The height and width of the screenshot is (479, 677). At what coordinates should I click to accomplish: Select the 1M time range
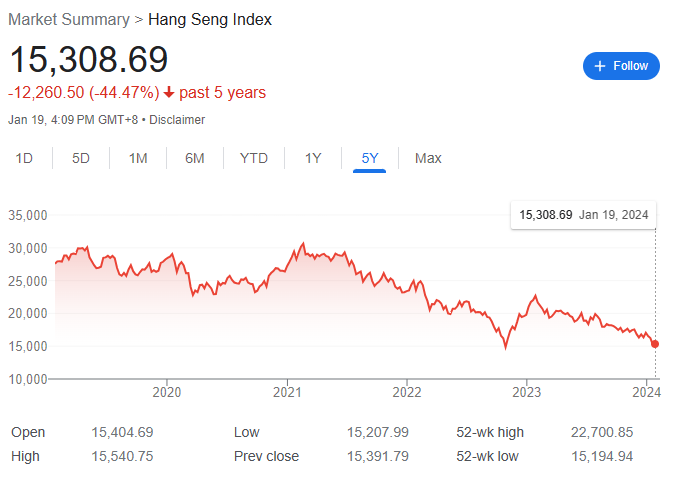coord(138,158)
